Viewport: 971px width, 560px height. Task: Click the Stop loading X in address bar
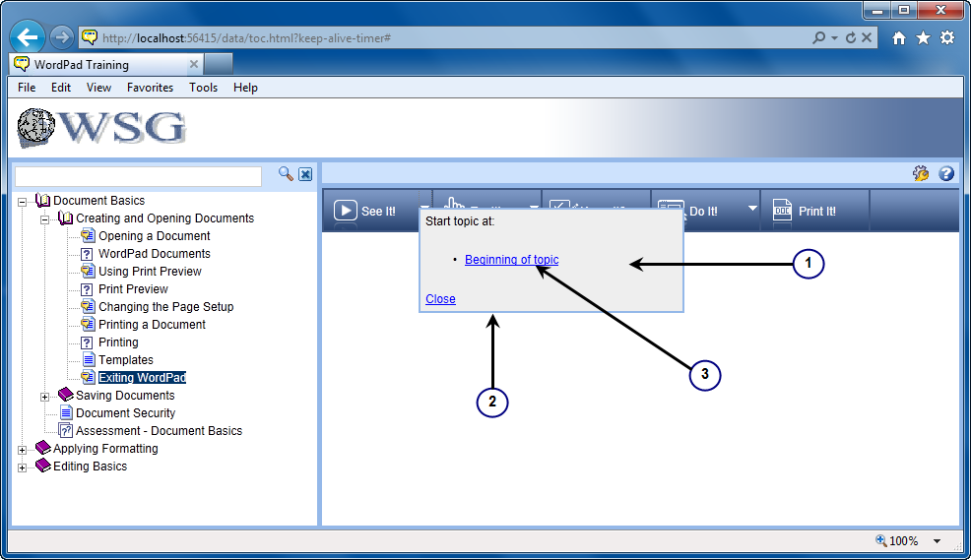(867, 37)
